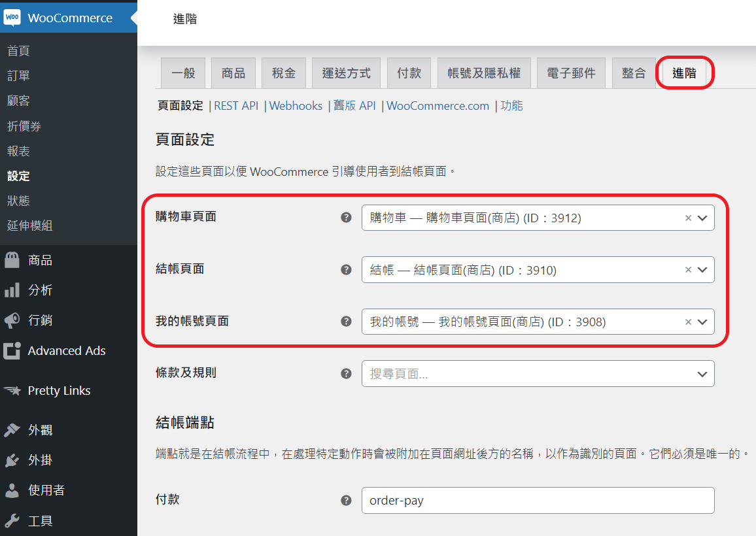Expand the 我的帳號頁面 dropdown arrow
The width and height of the screenshot is (756, 536).
point(702,322)
